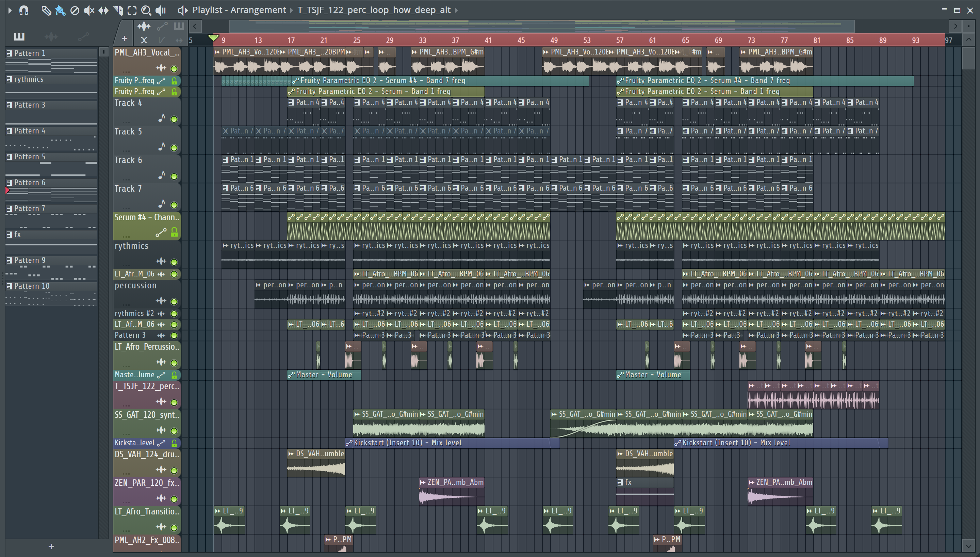The height and width of the screenshot is (557, 980).
Task: Mute the SS_GAT_120_synt track
Action: [x=174, y=431]
